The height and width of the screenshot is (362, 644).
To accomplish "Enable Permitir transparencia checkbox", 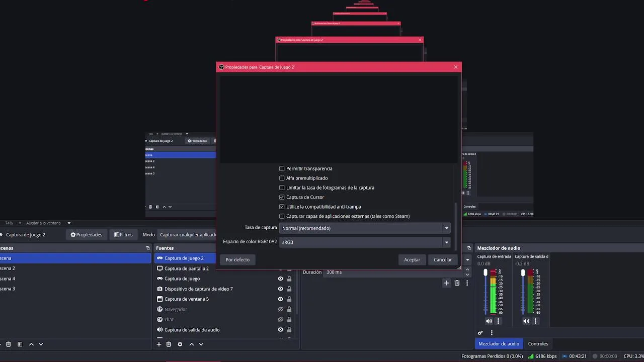I will [x=282, y=168].
